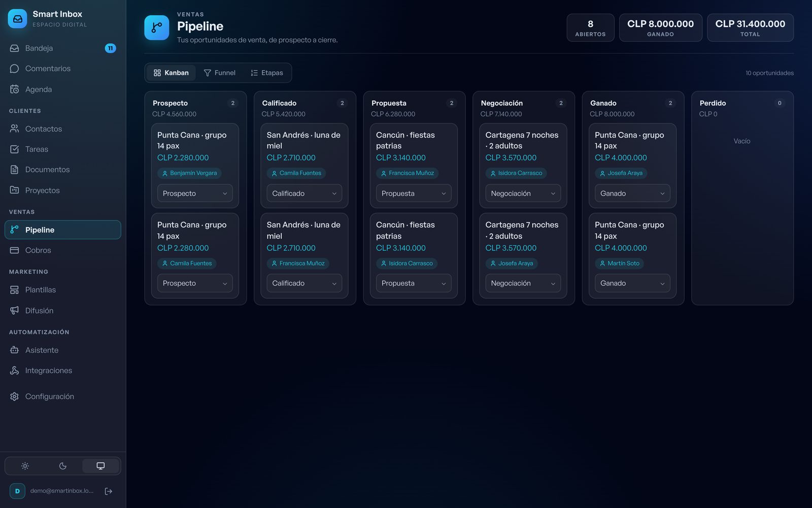Screen dimensions: 812x508
Task: Click Benjamín Vergara contact tag
Action: pos(189,173)
